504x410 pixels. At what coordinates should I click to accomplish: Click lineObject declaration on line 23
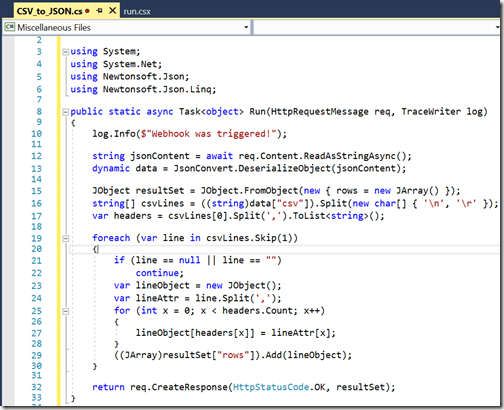point(162,286)
